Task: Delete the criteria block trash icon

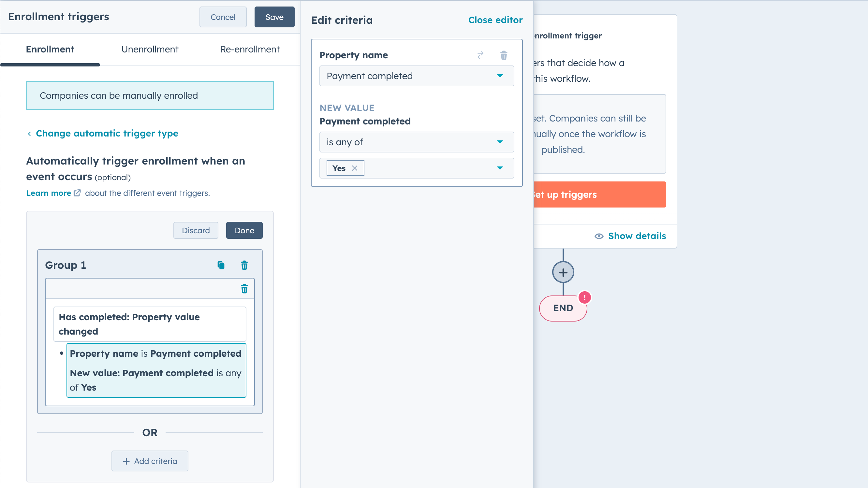Action: point(244,289)
